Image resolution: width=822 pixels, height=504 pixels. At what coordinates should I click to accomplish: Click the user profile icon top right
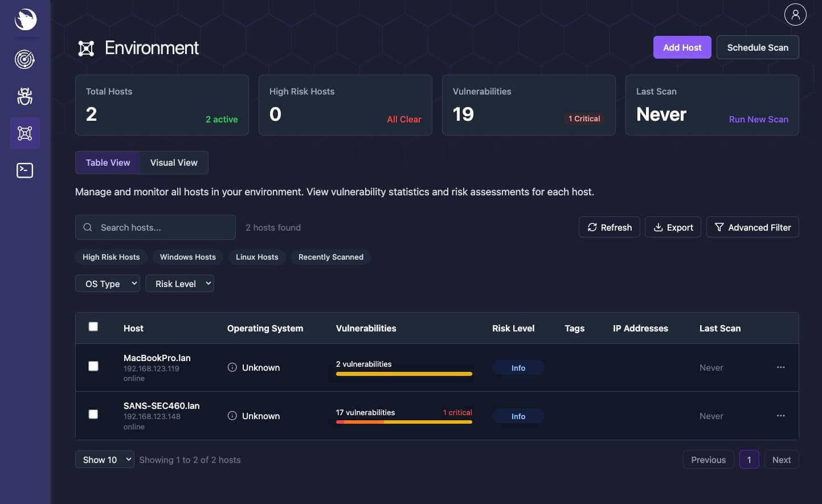[x=795, y=14]
